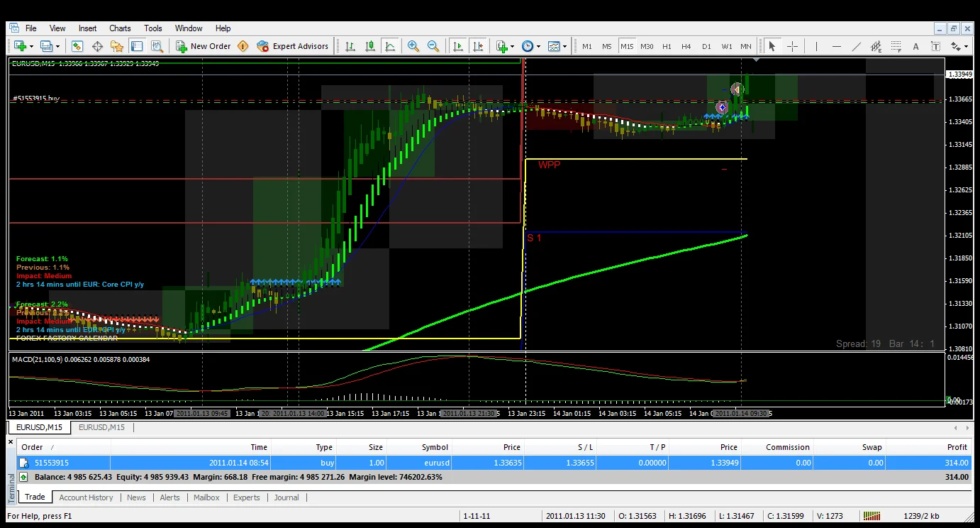Toggle the chart Auto Scroll button

[x=458, y=46]
